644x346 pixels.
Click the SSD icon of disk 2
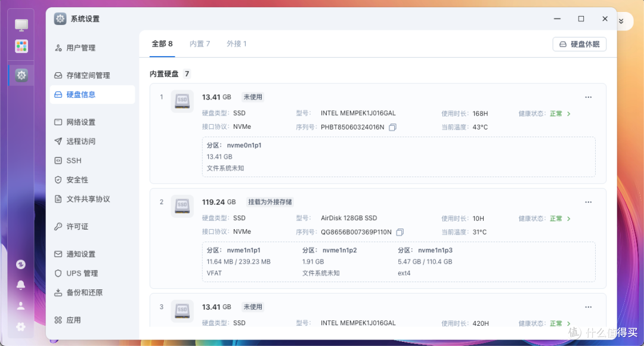(x=182, y=206)
